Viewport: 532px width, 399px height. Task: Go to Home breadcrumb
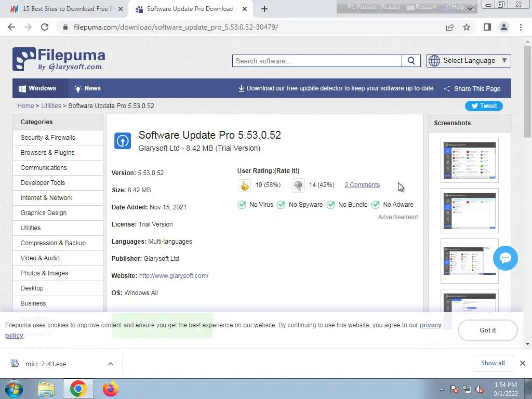pyautogui.click(x=26, y=106)
